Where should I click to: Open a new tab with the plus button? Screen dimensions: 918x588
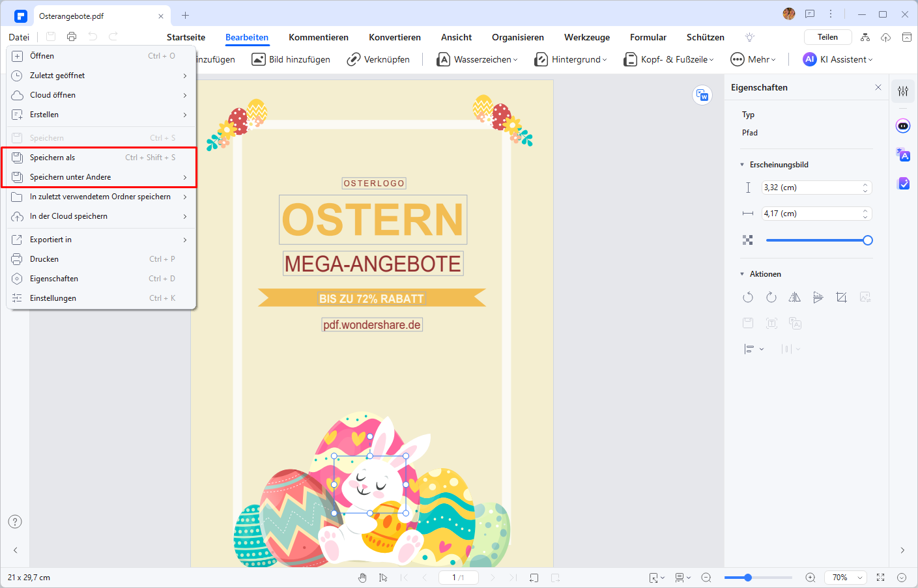185,15
